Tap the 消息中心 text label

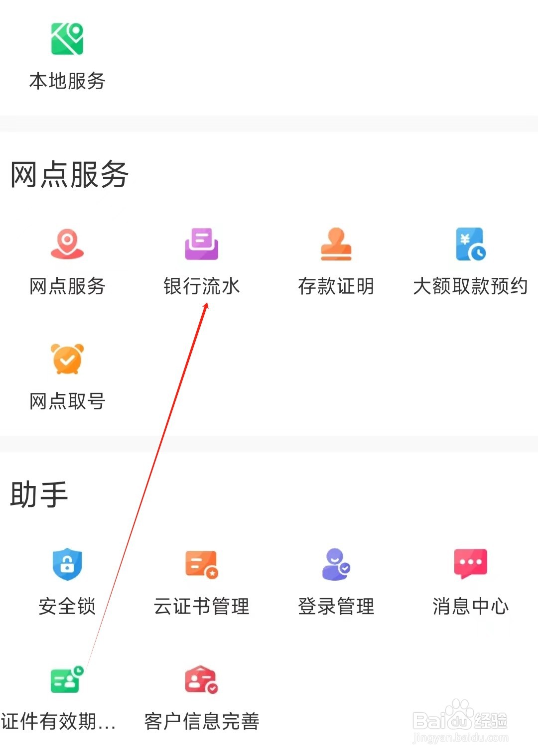(x=471, y=606)
